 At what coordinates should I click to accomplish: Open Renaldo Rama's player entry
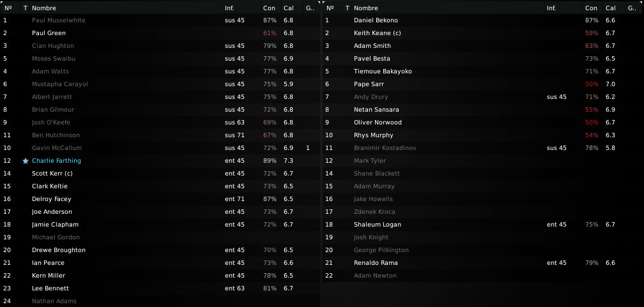tap(482, 263)
